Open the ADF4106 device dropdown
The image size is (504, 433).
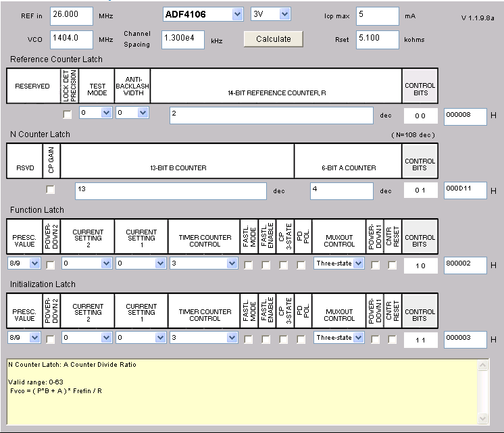(x=203, y=14)
